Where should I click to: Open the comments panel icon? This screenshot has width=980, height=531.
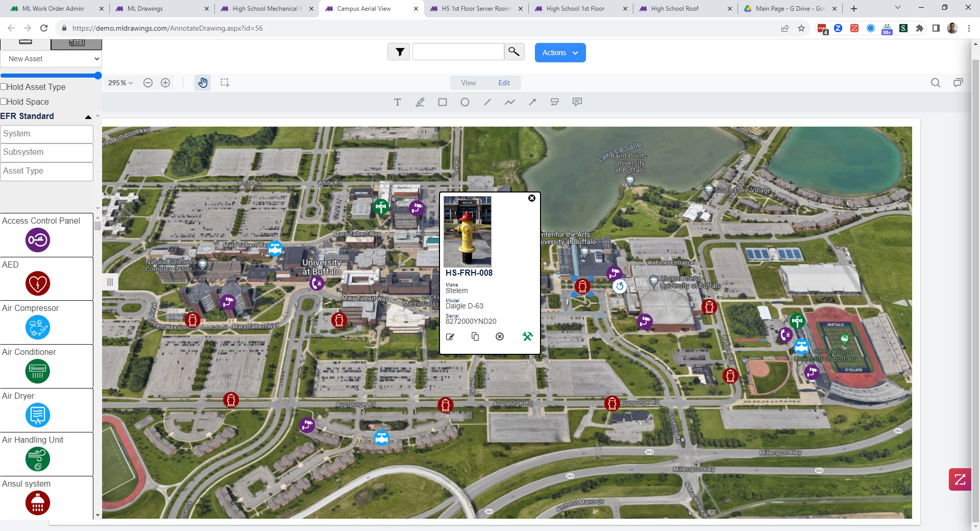(958, 83)
